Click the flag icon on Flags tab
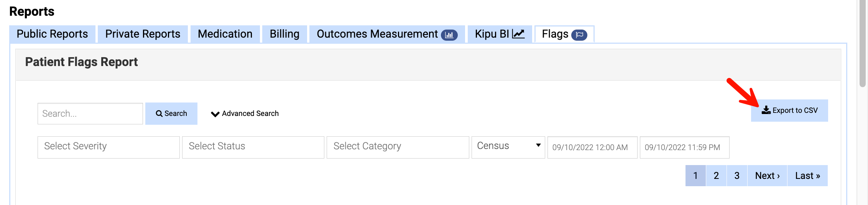868x205 pixels. coord(579,35)
